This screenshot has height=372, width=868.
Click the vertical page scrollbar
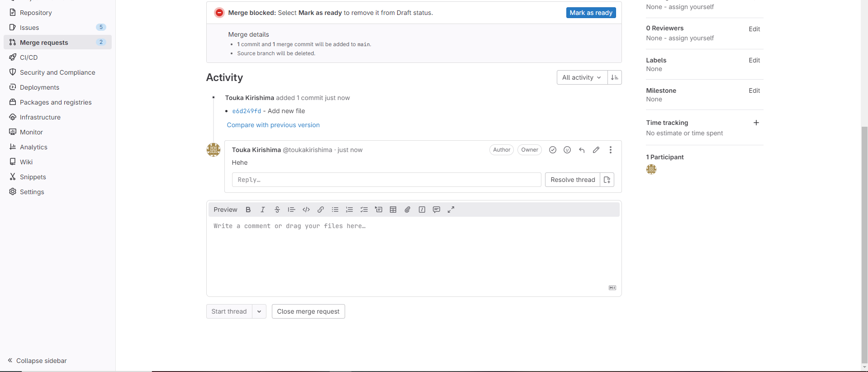tap(864, 244)
